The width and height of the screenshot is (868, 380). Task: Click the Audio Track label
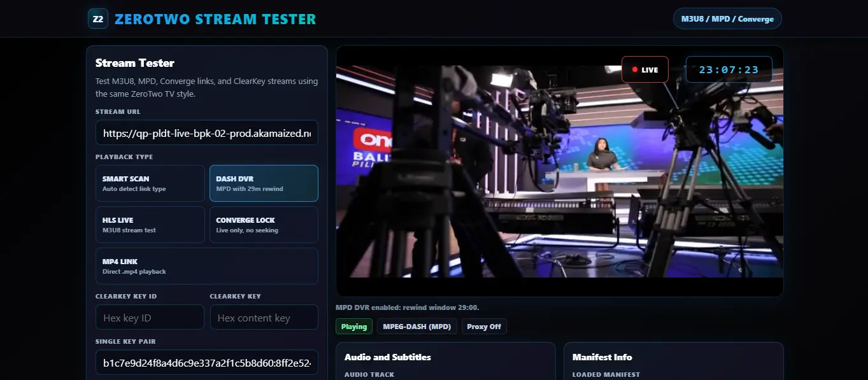[x=369, y=375]
